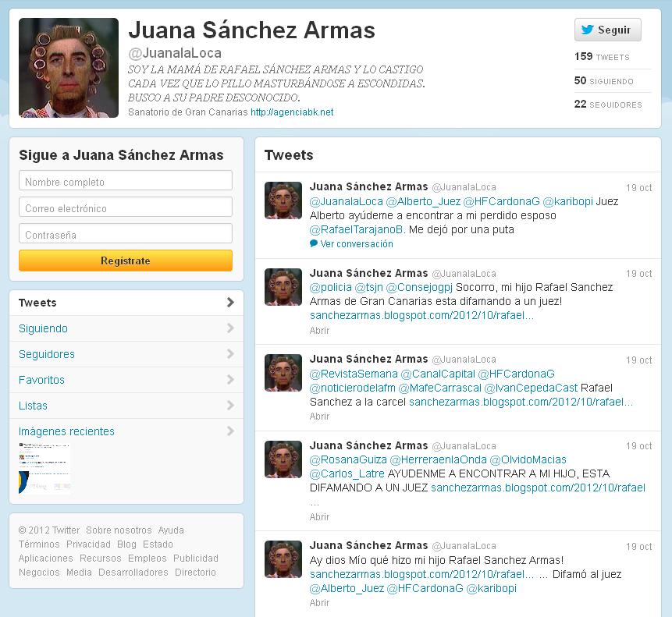Open the @Carlos_Latre mention
Viewport: 672px width, 617px height.
pyautogui.click(x=347, y=474)
